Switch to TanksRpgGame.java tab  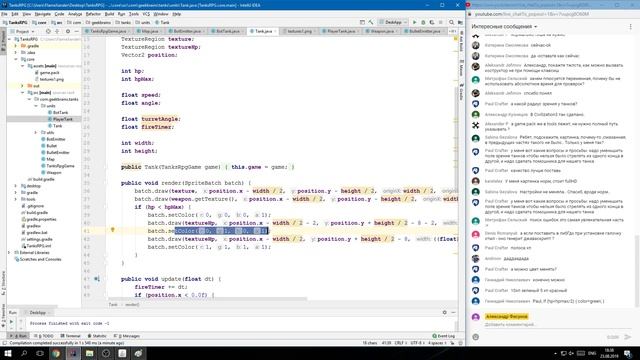pyautogui.click(x=107, y=31)
